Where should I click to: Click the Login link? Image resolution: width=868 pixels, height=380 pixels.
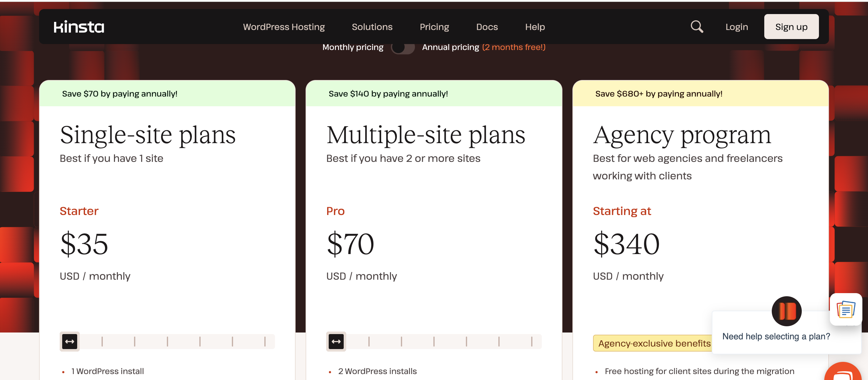coord(736,27)
